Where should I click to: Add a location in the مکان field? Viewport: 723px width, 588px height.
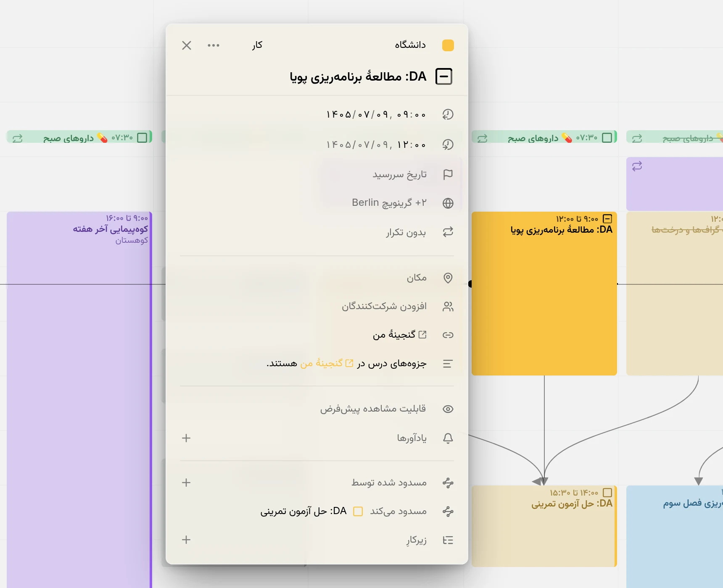pyautogui.click(x=417, y=278)
